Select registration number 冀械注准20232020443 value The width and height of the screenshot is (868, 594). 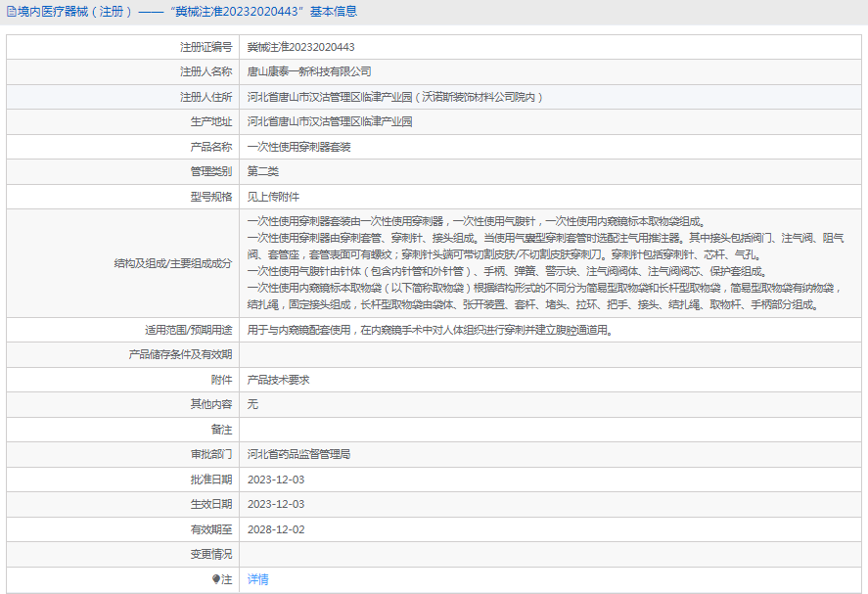click(x=301, y=47)
